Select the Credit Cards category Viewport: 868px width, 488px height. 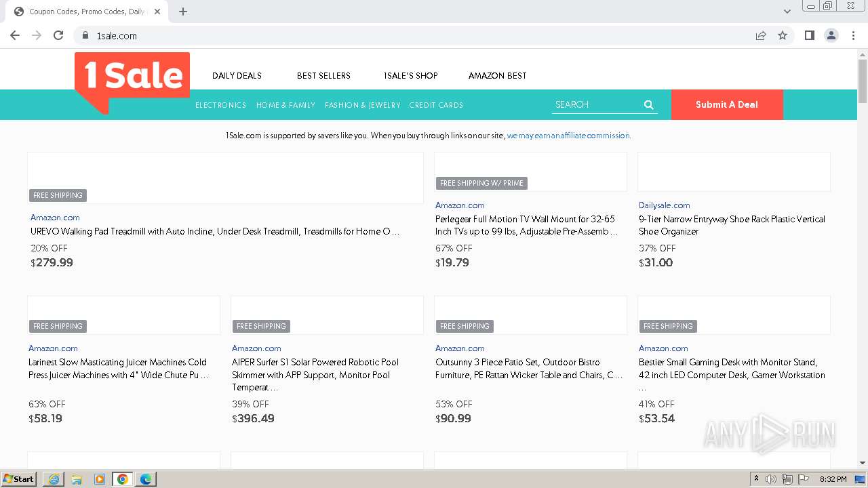436,105
